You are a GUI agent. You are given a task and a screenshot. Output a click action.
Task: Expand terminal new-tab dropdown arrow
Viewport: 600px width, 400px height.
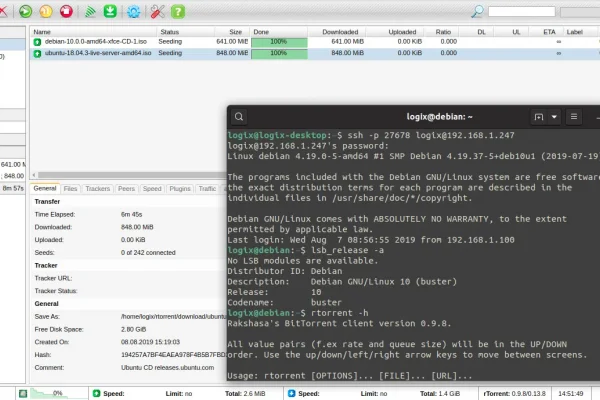click(554, 117)
